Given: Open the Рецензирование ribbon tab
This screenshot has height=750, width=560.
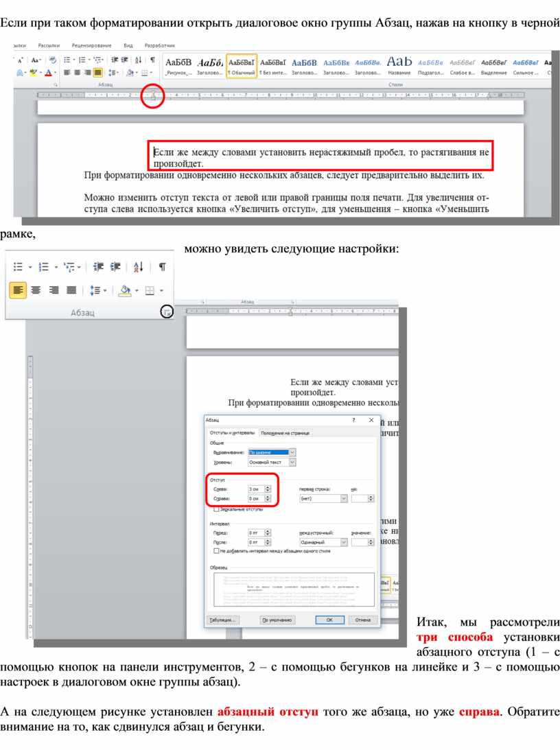Looking at the screenshot, I should tap(91, 45).
